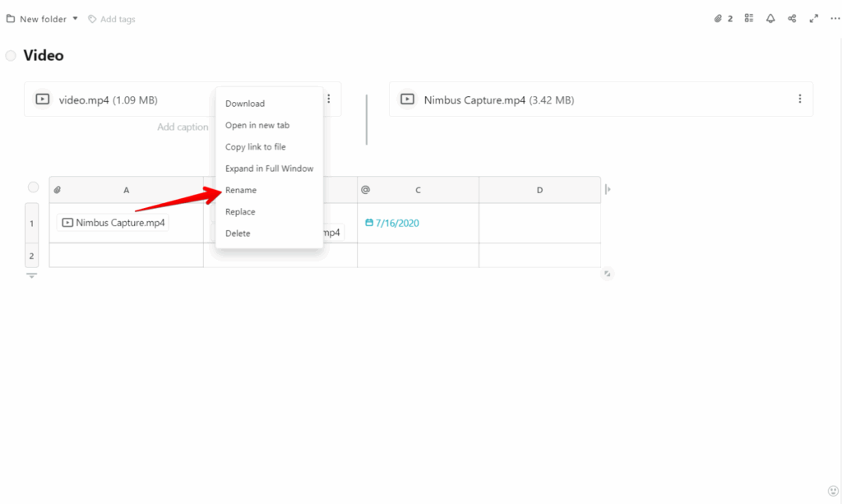Open the attachments paperclip icon

point(718,19)
